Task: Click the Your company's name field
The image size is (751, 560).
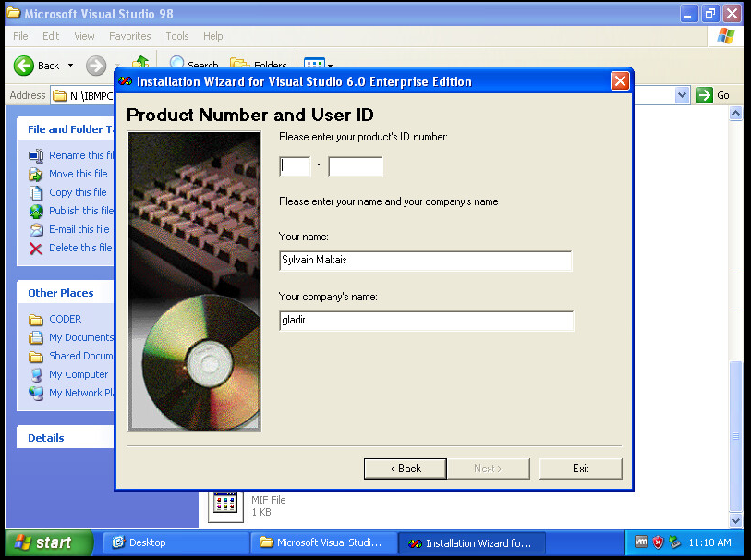Action: point(426,321)
